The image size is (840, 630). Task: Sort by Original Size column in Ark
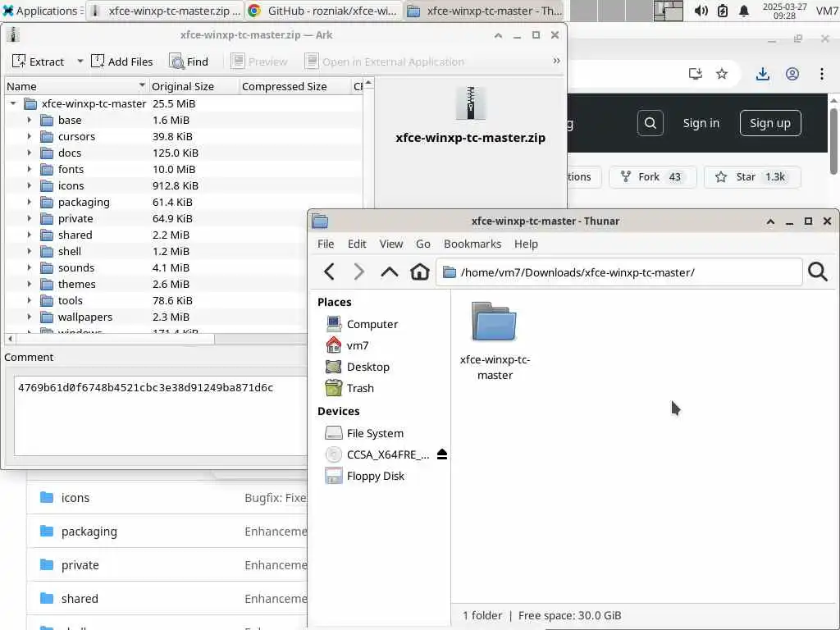[194, 86]
